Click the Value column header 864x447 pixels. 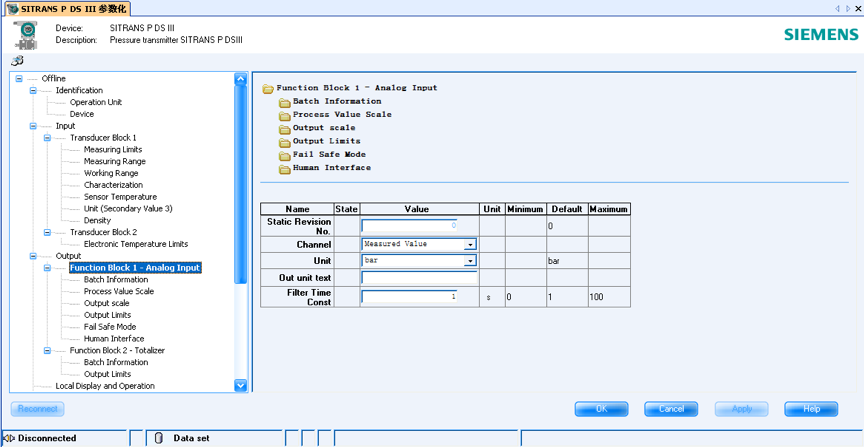419,209
